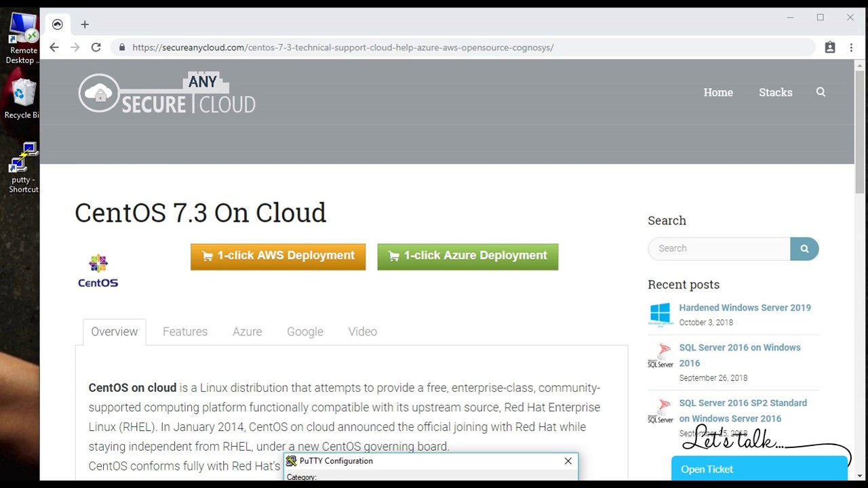Open SQL Server 2016 on Windows 2016 post

click(740, 355)
